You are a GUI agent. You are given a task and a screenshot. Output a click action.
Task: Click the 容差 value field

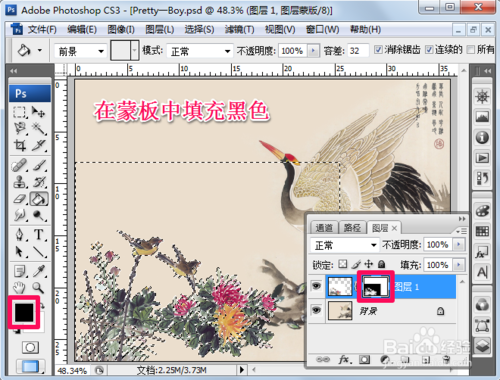pos(358,51)
